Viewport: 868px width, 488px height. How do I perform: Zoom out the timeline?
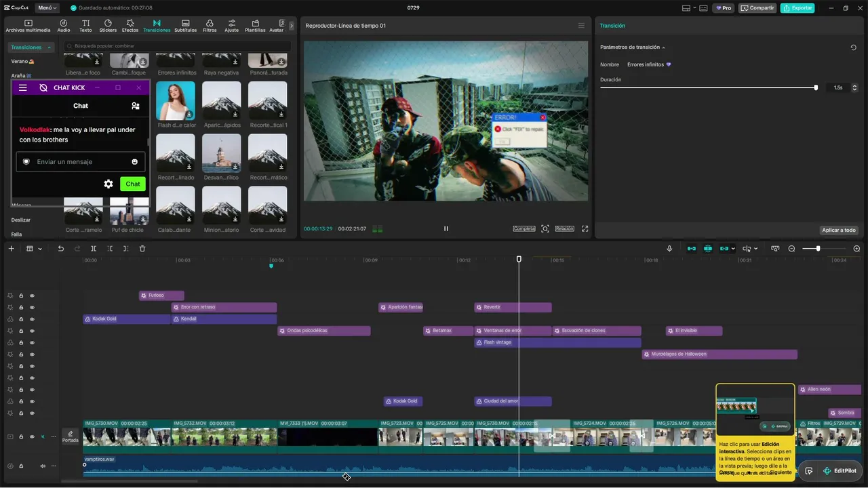(791, 249)
